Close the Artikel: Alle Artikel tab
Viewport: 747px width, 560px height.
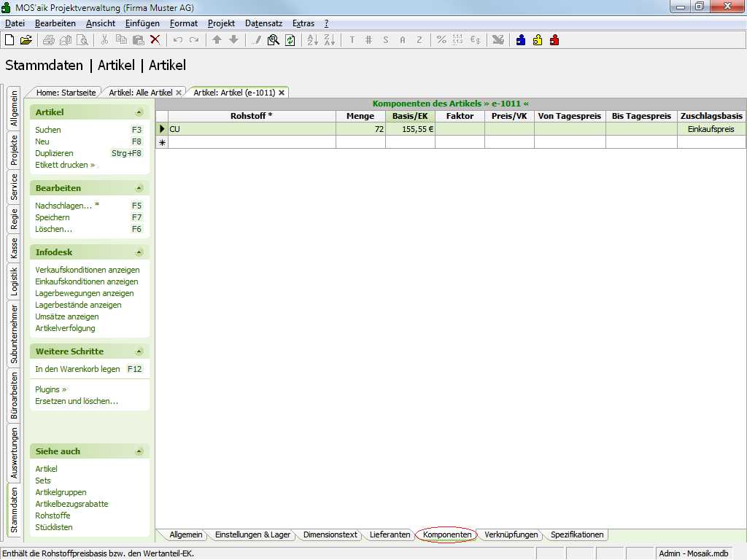[179, 93]
